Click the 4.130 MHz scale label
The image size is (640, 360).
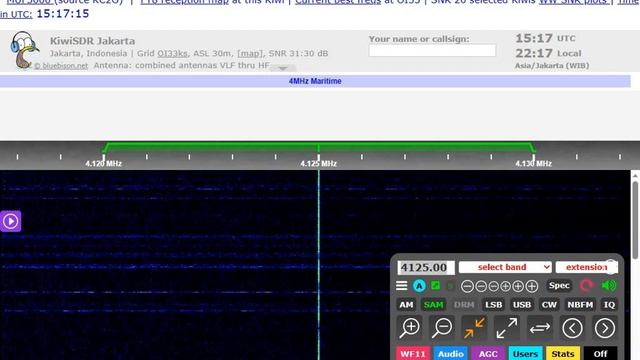pos(533,164)
